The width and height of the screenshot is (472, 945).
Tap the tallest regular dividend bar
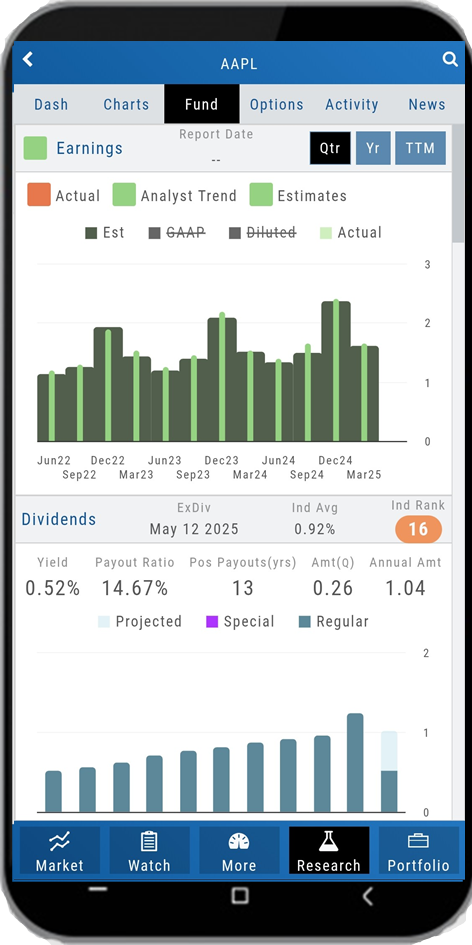pyautogui.click(x=355, y=763)
